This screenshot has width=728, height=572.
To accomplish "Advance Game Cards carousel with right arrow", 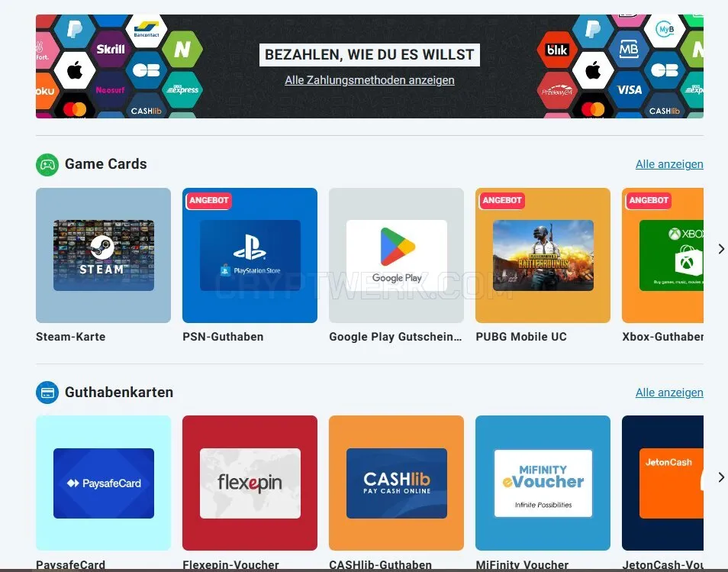I will pos(720,249).
